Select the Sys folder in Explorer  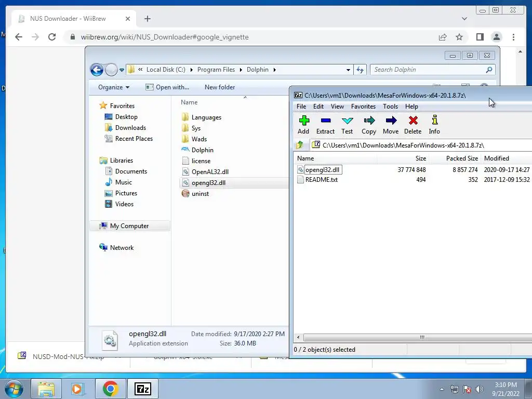(191, 128)
